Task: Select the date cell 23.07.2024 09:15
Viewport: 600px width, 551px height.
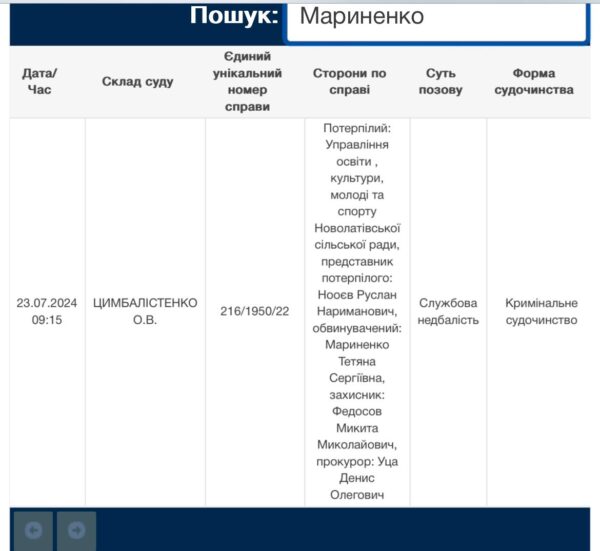Action: (x=47, y=312)
